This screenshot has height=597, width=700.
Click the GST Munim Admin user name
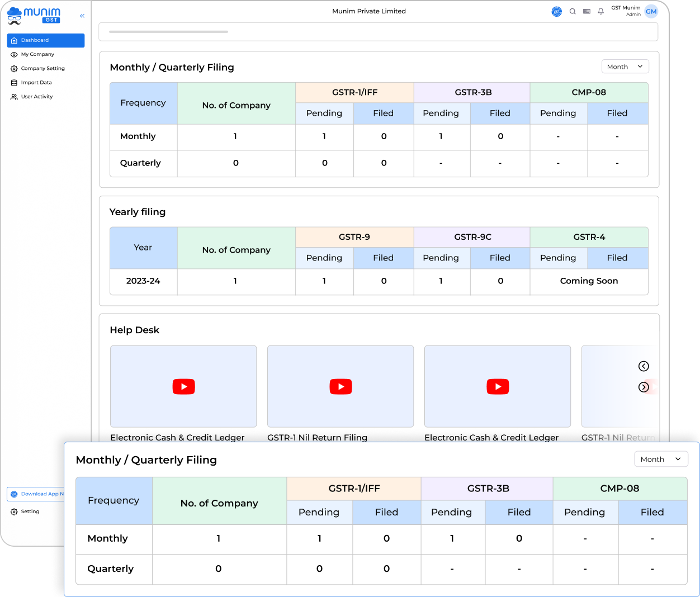626,11
